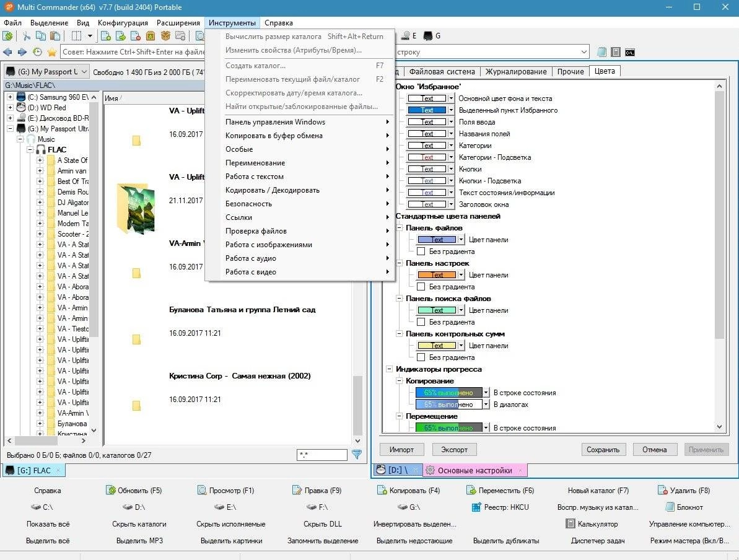739x560 pixels.
Task: Click the *.* filter input field
Action: pyautogui.click(x=322, y=455)
